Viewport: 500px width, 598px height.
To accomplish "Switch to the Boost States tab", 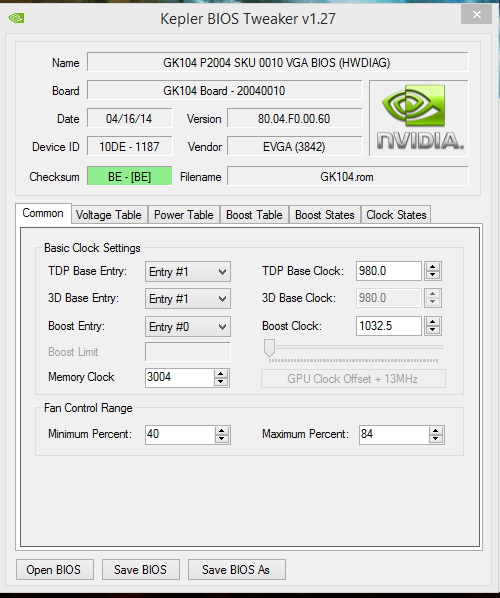I will (x=325, y=215).
